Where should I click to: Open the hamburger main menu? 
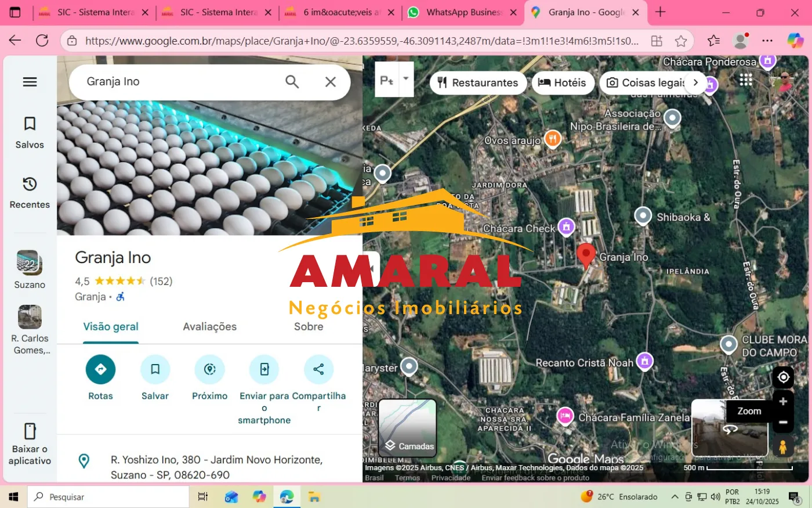(x=30, y=81)
